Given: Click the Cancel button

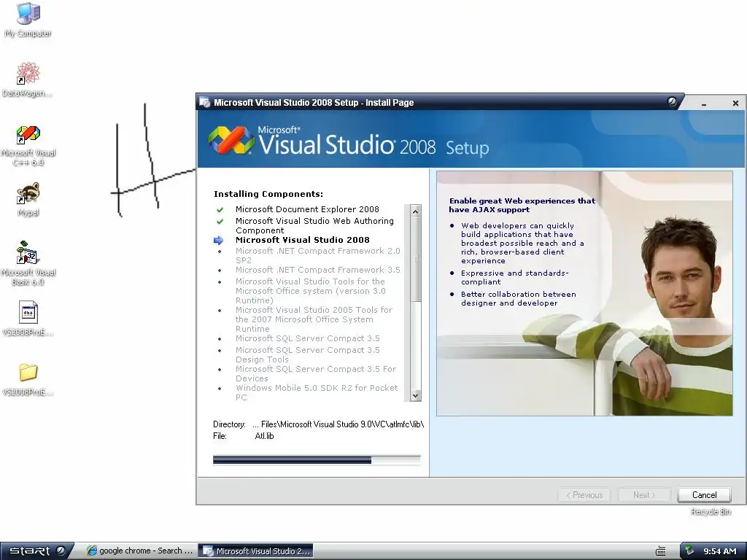Looking at the screenshot, I should click(704, 495).
